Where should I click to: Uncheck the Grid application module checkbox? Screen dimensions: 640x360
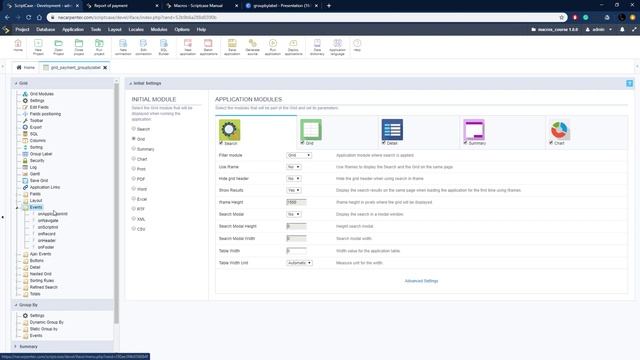click(x=302, y=143)
